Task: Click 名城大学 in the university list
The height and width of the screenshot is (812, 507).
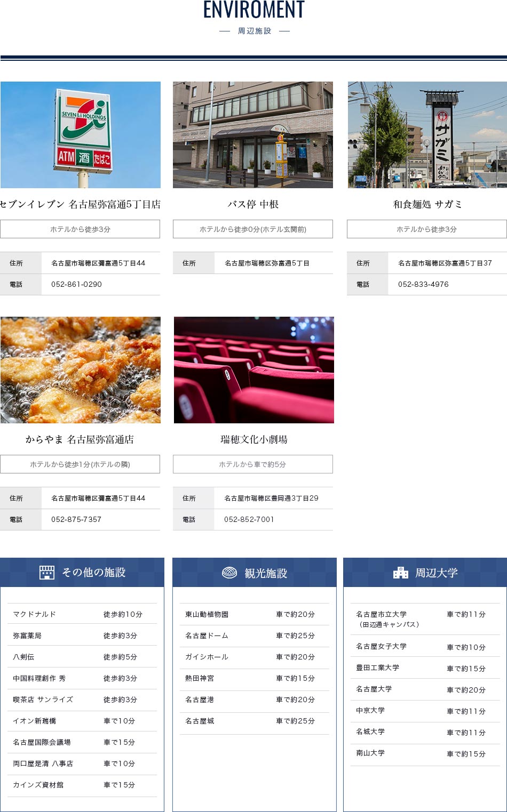Action: tap(370, 731)
